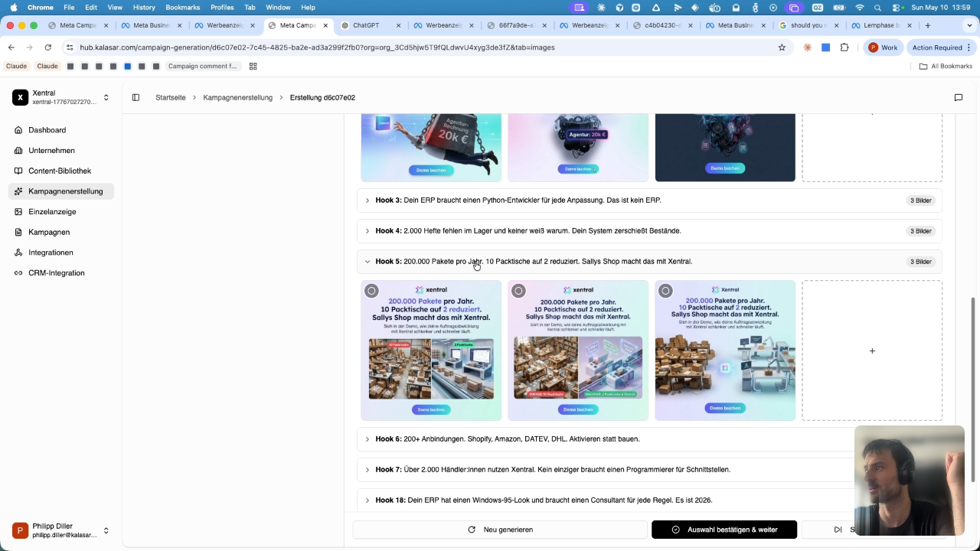The height and width of the screenshot is (551, 980).
Task: Open the tab search dropdown arrow
Action: tap(969, 25)
